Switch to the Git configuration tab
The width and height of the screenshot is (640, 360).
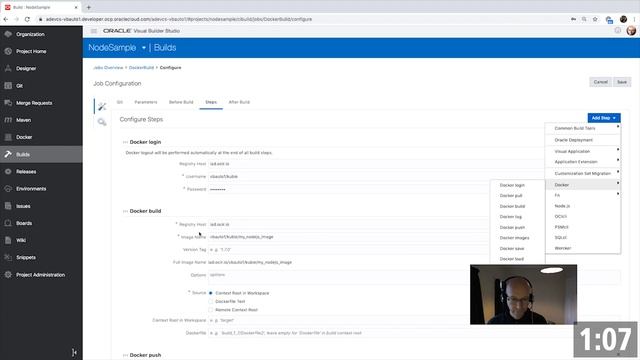pos(120,102)
